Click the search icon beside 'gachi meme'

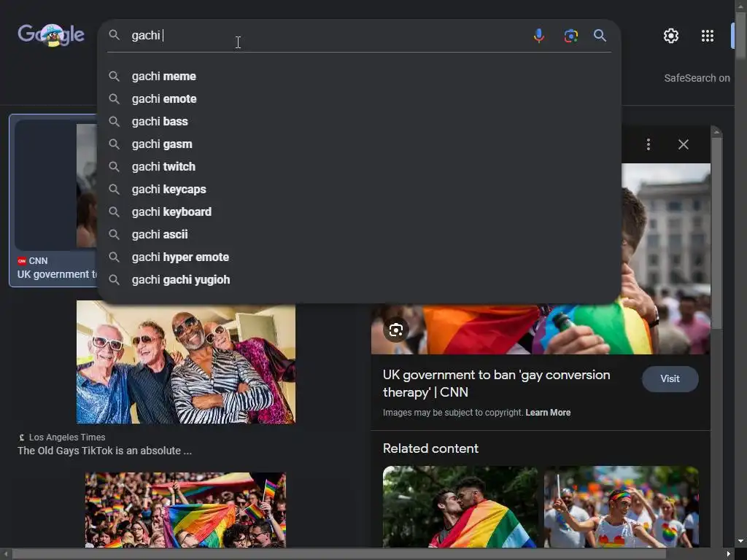(114, 76)
